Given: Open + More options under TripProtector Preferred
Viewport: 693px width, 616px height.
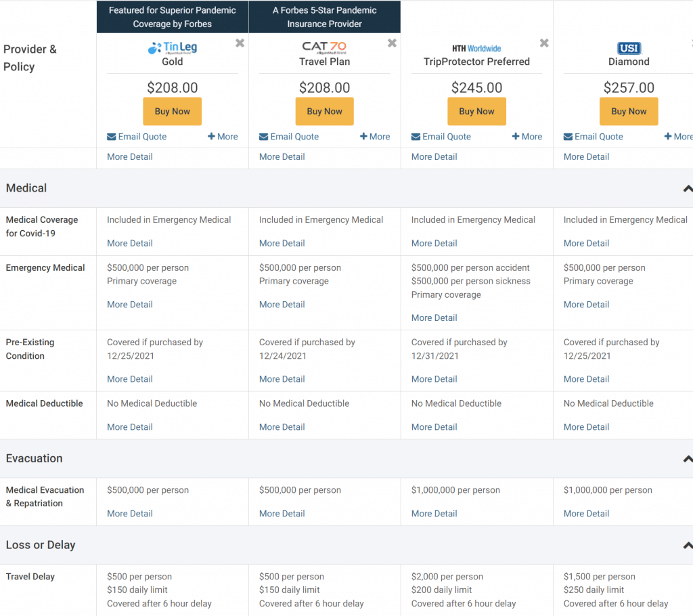Looking at the screenshot, I should [x=527, y=137].
